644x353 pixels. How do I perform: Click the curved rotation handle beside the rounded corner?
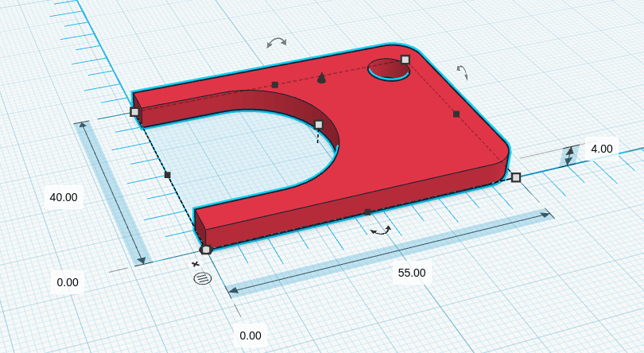coord(463,72)
